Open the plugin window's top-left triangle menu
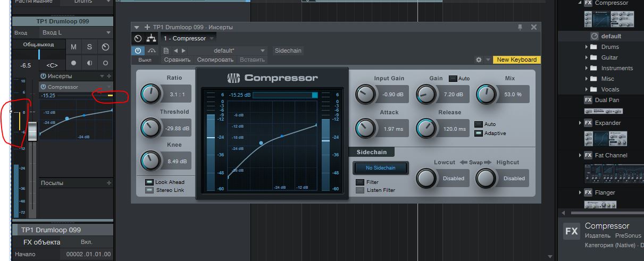The image size is (644, 261). (x=137, y=27)
